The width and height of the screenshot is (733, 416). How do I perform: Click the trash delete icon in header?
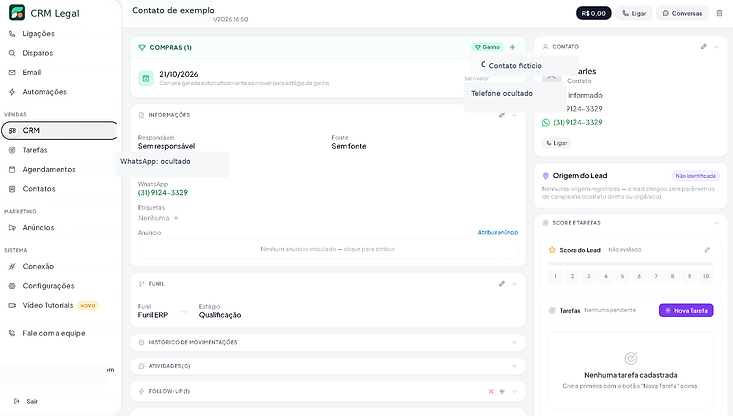click(719, 13)
